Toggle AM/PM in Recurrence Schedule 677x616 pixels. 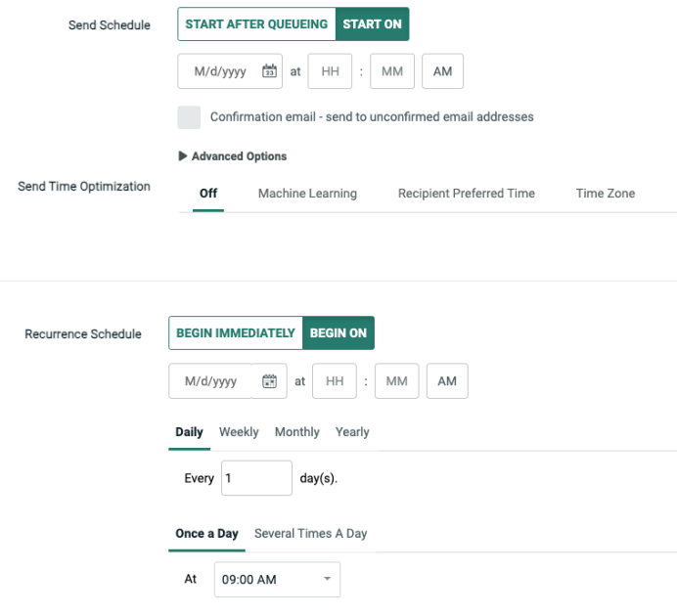(x=447, y=381)
